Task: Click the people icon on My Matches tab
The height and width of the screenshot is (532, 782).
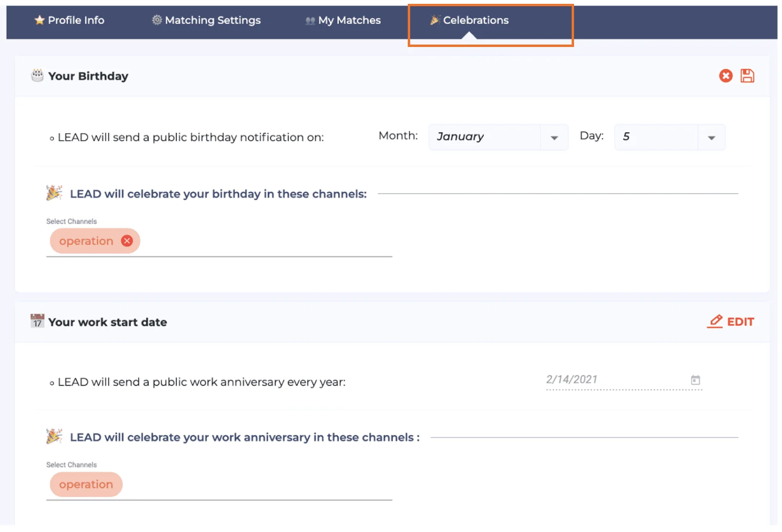Action: coord(310,21)
